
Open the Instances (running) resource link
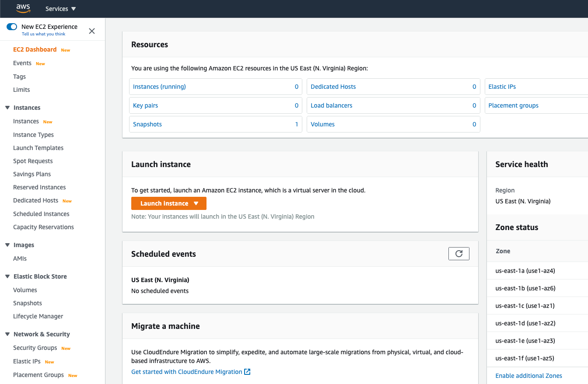[159, 87]
